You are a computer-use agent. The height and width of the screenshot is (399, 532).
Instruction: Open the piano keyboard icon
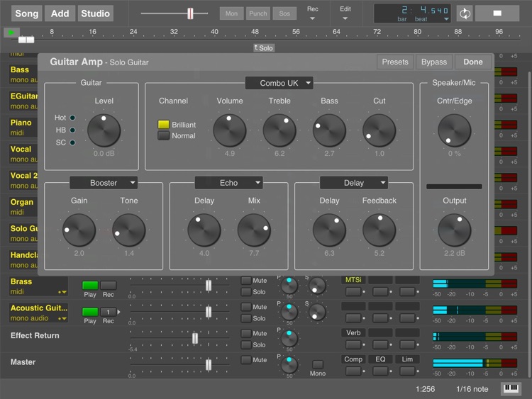(x=511, y=388)
